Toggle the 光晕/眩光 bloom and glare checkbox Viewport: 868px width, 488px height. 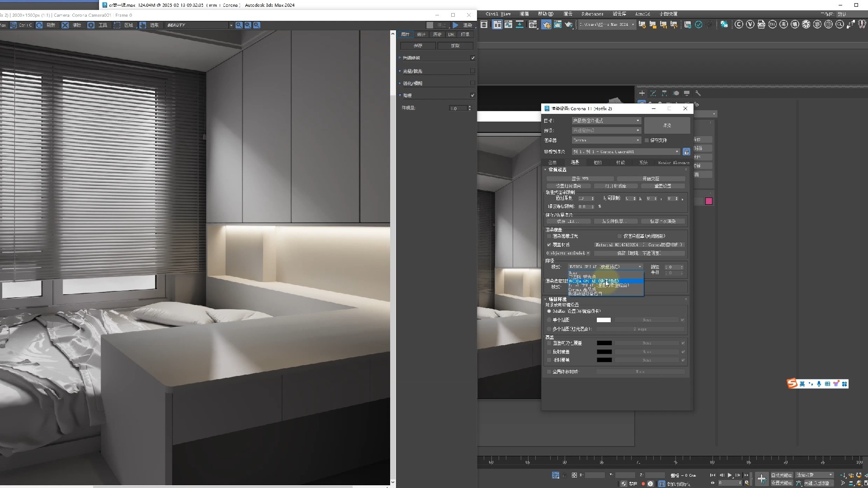pos(472,71)
